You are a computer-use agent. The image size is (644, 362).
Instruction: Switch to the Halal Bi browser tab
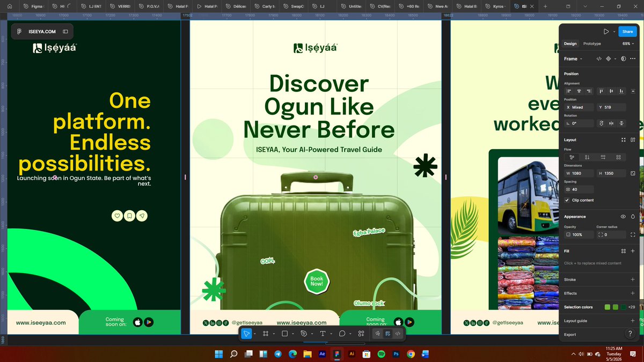click(x=466, y=6)
